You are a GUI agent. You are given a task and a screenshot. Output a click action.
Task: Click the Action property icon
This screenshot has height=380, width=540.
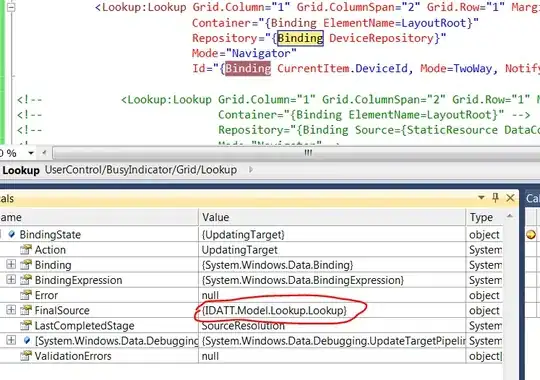(x=26, y=249)
